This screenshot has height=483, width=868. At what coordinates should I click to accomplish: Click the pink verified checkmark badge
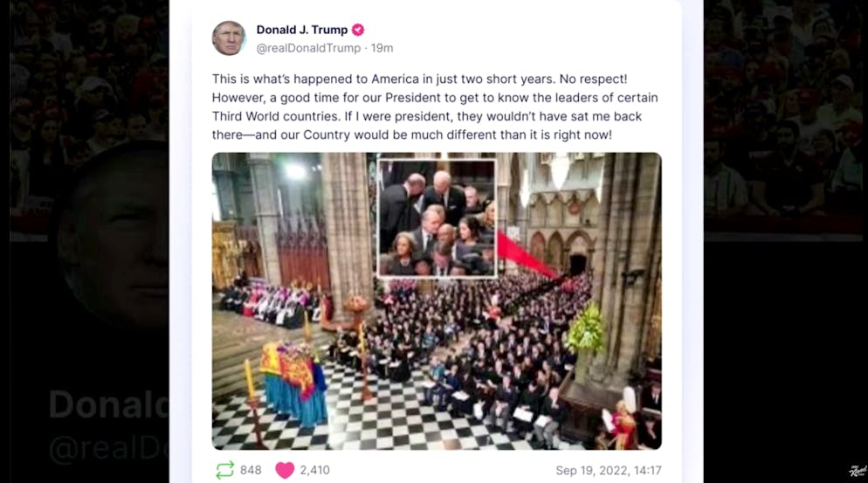pyautogui.click(x=358, y=30)
